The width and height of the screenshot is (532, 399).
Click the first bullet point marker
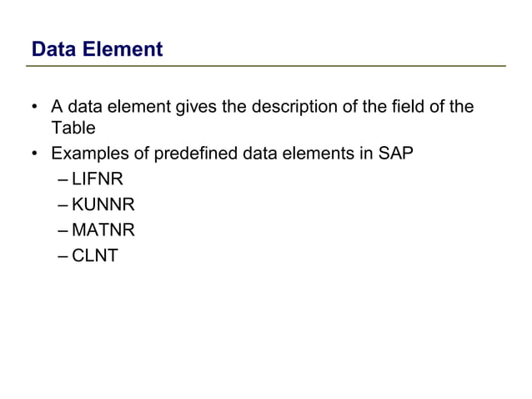pyautogui.click(x=34, y=108)
